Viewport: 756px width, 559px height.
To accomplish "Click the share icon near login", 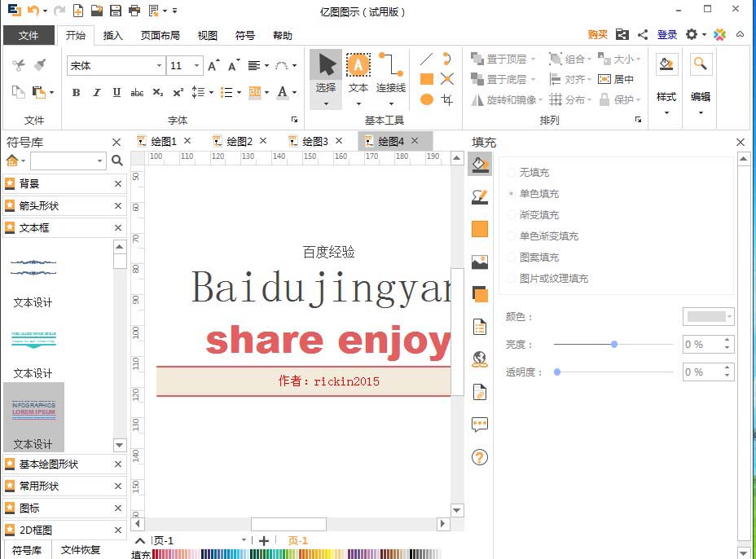I will (643, 35).
